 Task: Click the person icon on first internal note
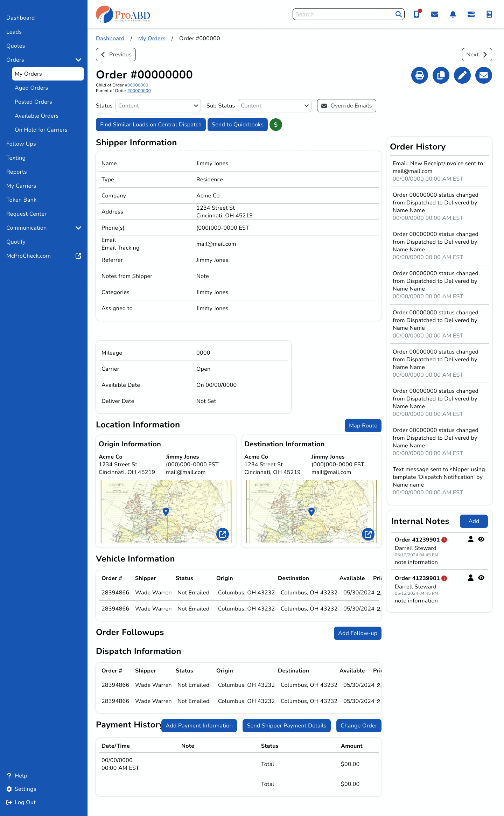pyautogui.click(x=471, y=539)
